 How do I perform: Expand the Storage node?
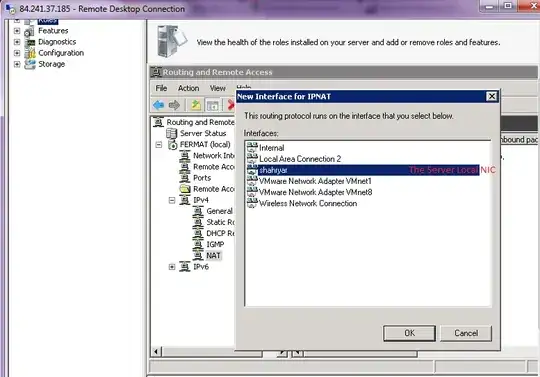17,64
